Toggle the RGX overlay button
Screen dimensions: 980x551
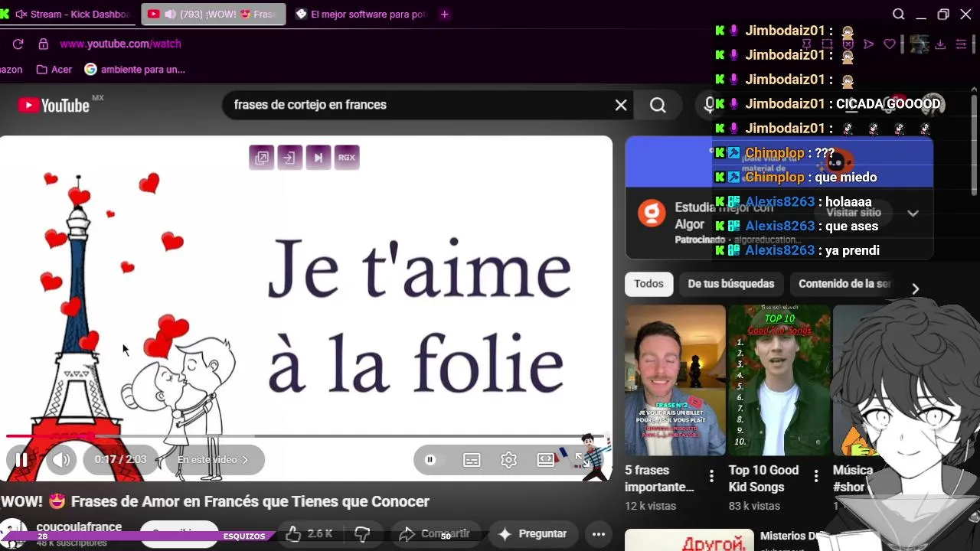pos(347,158)
